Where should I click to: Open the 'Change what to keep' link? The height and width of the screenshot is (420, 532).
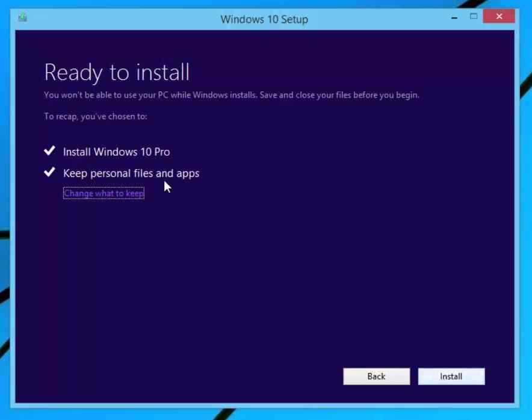[x=104, y=193]
